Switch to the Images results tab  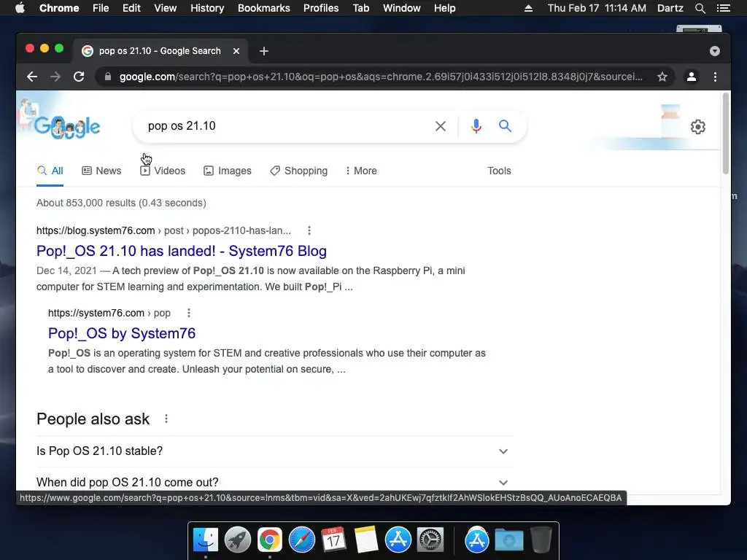[228, 171]
